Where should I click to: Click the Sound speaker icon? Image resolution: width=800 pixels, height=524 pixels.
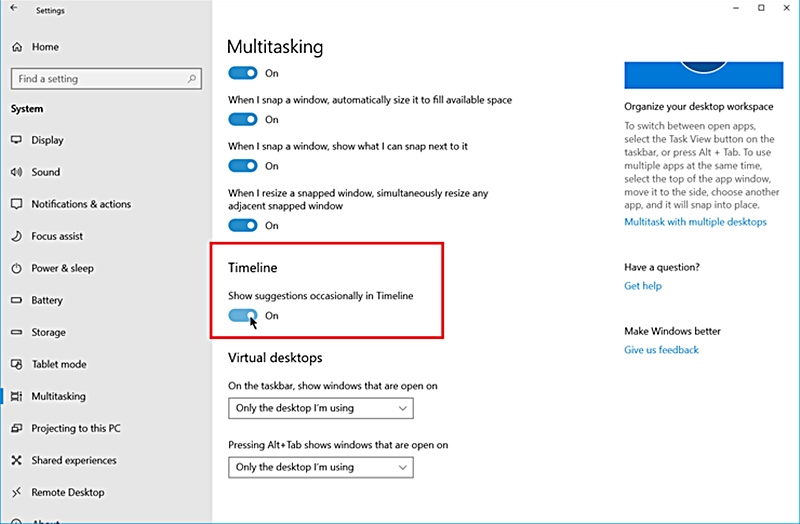tap(17, 172)
